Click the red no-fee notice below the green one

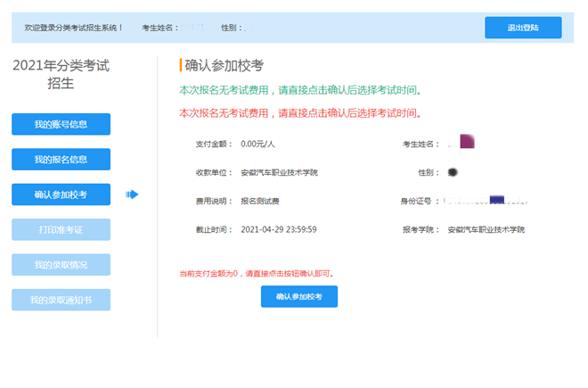coord(300,113)
